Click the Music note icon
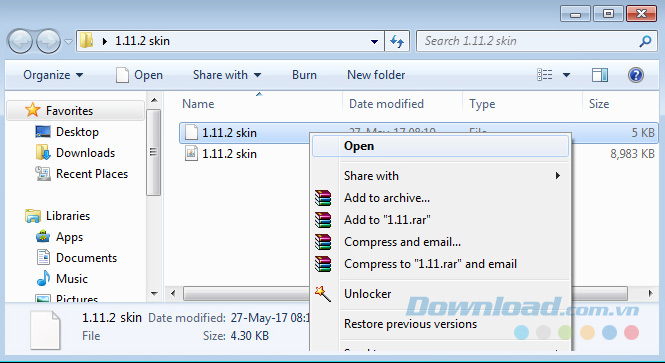The width and height of the screenshot is (665, 363). (x=43, y=279)
